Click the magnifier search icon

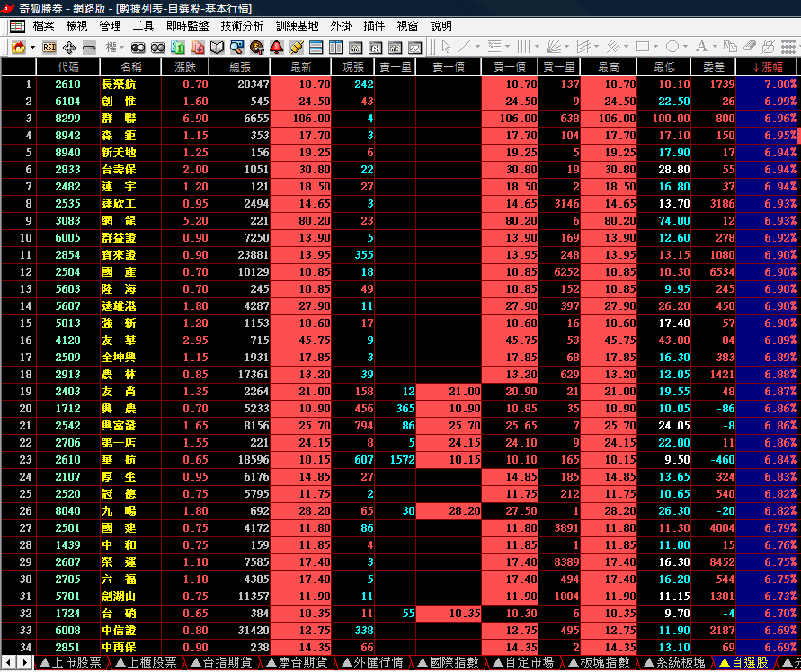tap(236, 48)
